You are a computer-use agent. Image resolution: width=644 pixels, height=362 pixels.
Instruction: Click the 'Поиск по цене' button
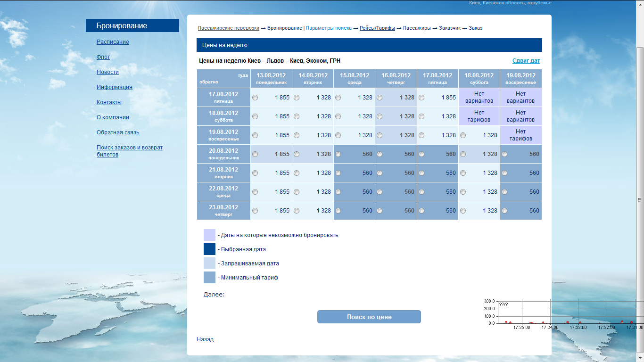(x=369, y=317)
